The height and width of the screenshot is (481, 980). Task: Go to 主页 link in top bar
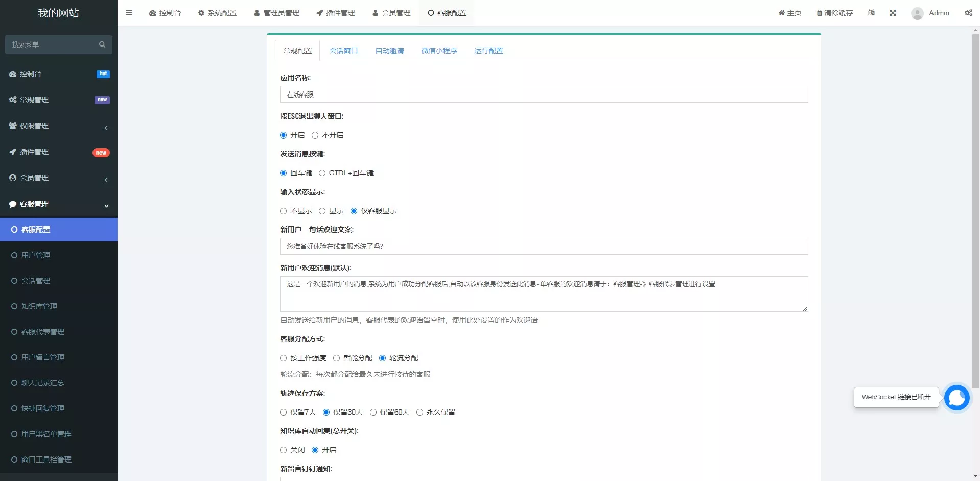790,13
